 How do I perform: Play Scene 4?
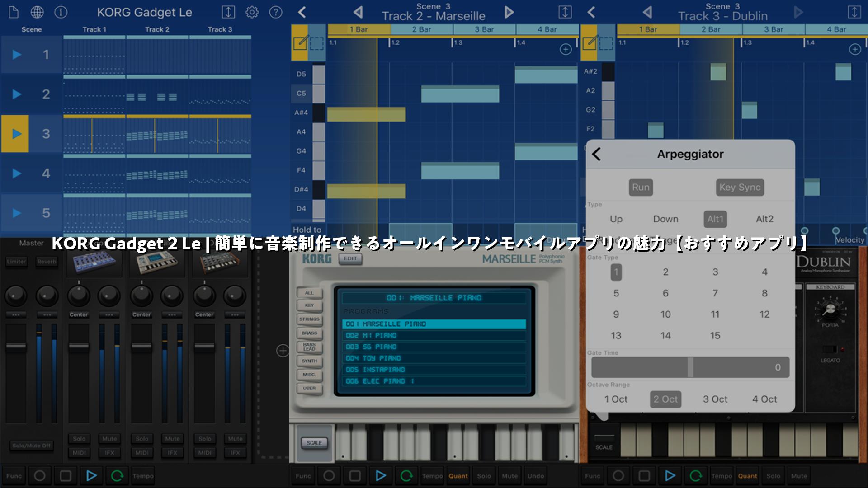point(16,174)
